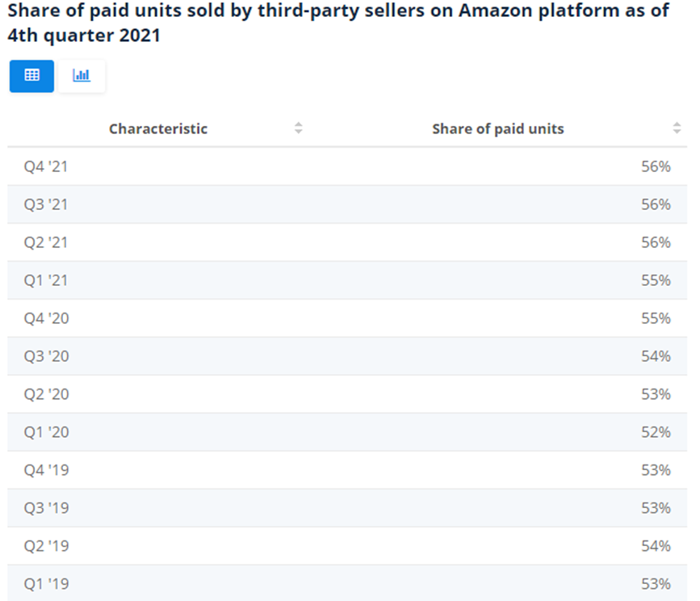The width and height of the screenshot is (700, 601).
Task: Click the chart title heading text
Action: [338, 23]
